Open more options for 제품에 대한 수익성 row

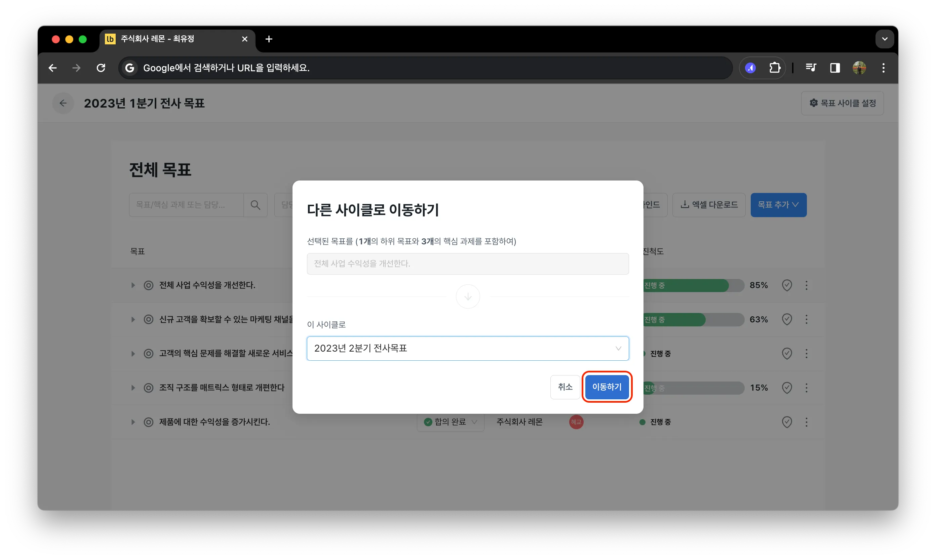[x=807, y=422]
